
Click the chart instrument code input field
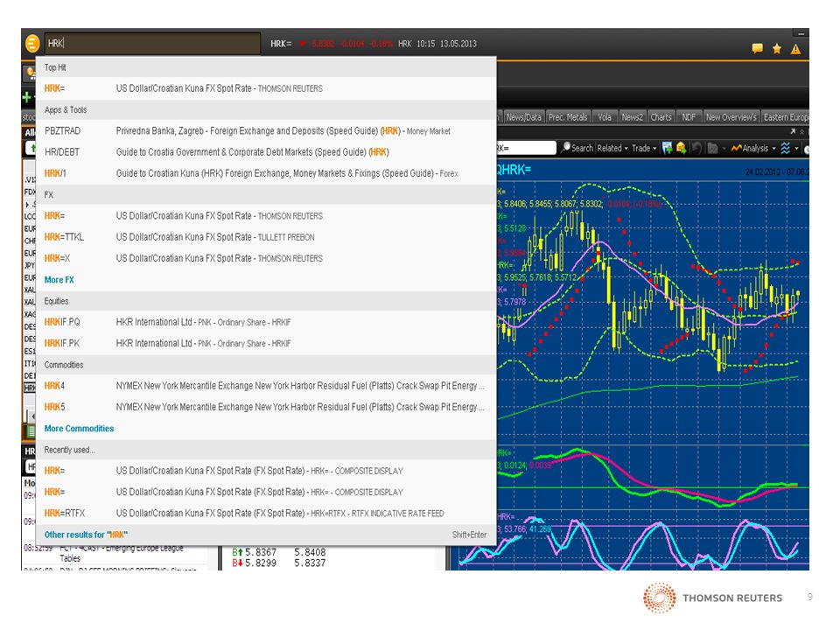pos(526,148)
